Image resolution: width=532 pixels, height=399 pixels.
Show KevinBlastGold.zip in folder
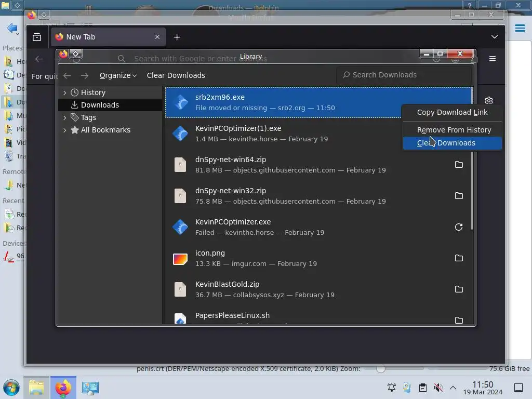click(459, 289)
